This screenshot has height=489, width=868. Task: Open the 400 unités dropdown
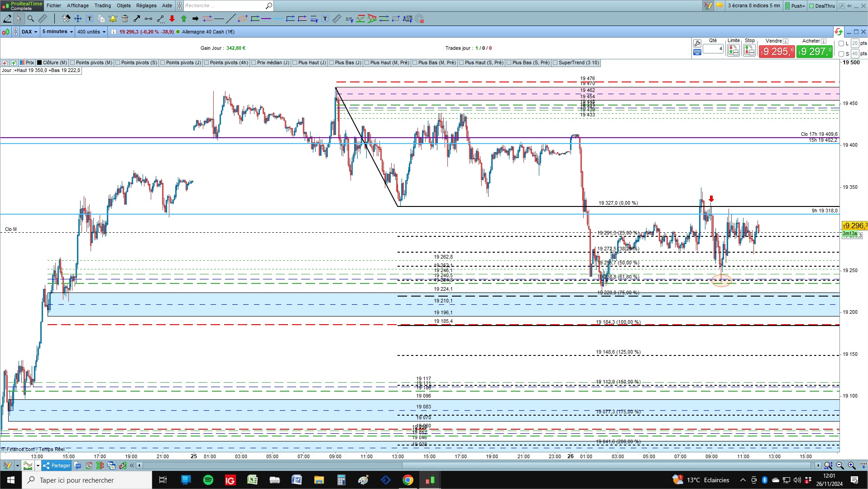91,32
